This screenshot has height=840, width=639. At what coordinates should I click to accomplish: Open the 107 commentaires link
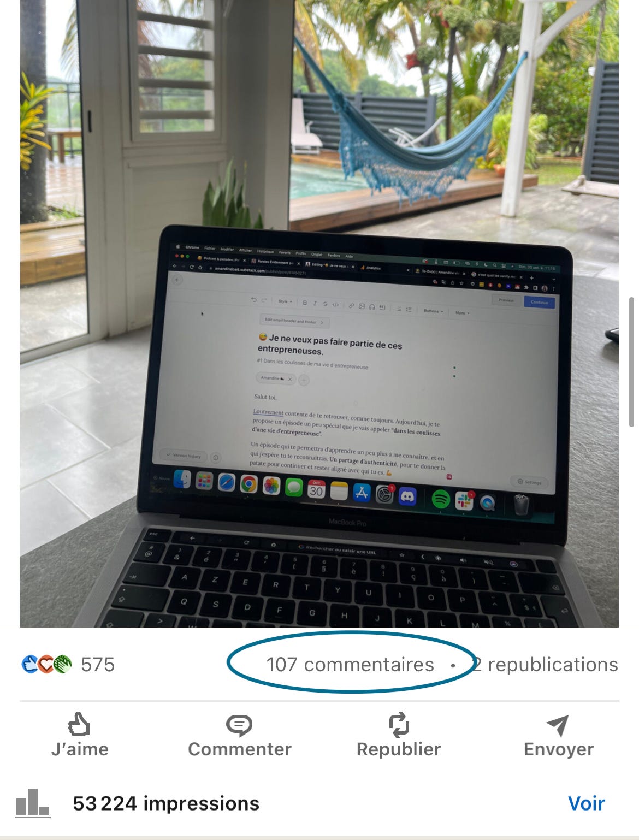350,665
